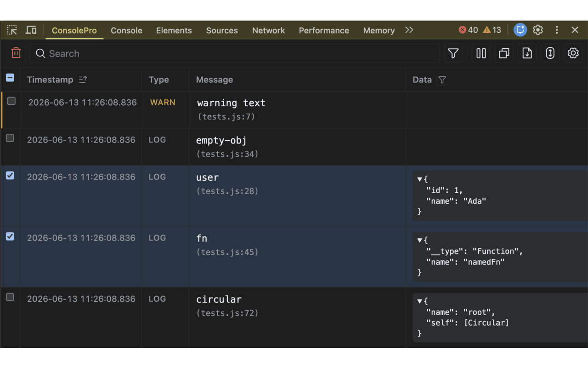Image resolution: width=588 pixels, height=368 pixels.
Task: Filter the Data column with funnel icon
Action: [x=442, y=80]
